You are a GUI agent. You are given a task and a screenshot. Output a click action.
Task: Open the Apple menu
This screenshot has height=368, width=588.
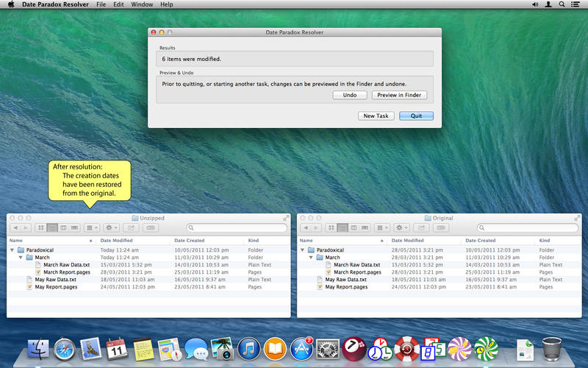pyautogui.click(x=11, y=4)
